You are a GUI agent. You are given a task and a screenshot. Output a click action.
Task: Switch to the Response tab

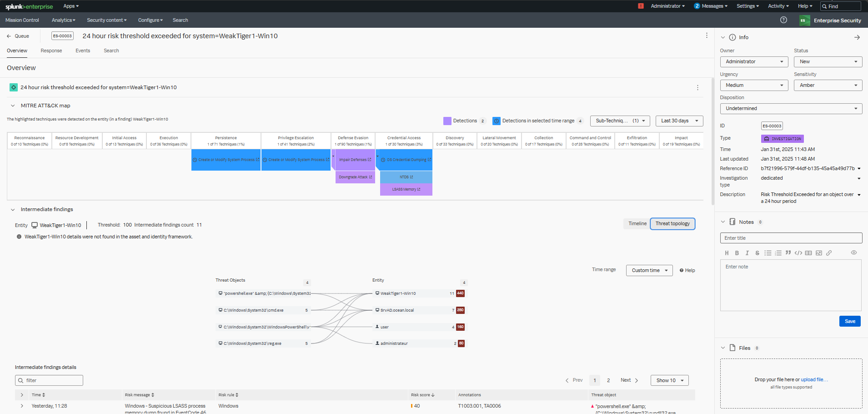[51, 50]
